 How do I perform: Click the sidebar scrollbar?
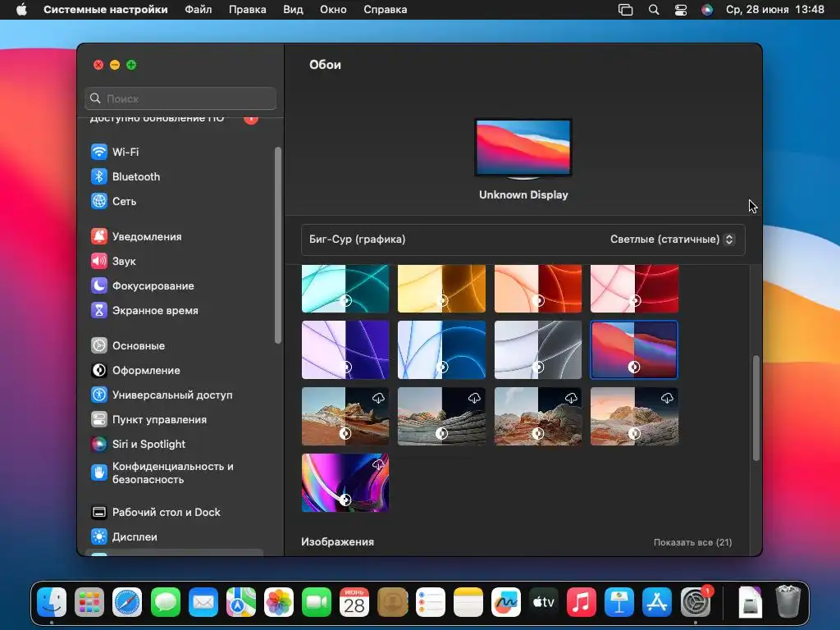(277, 244)
